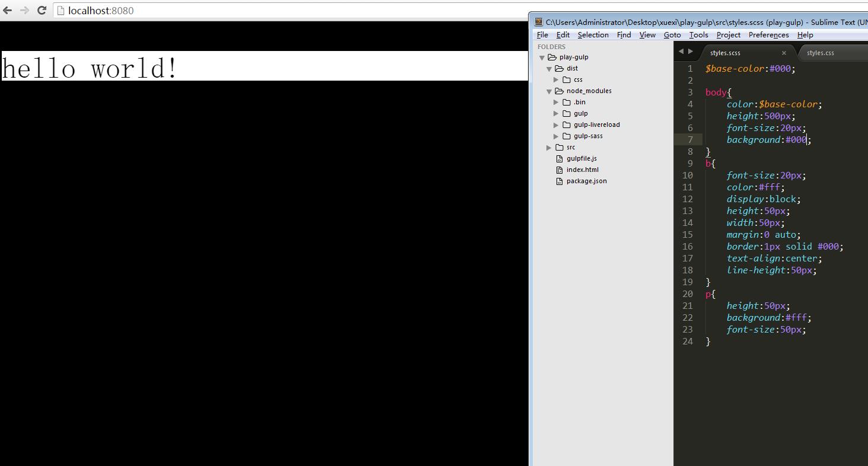Screen dimensions: 868x466
Task: Click the FOLDERS sidebar heading
Action: click(x=551, y=47)
